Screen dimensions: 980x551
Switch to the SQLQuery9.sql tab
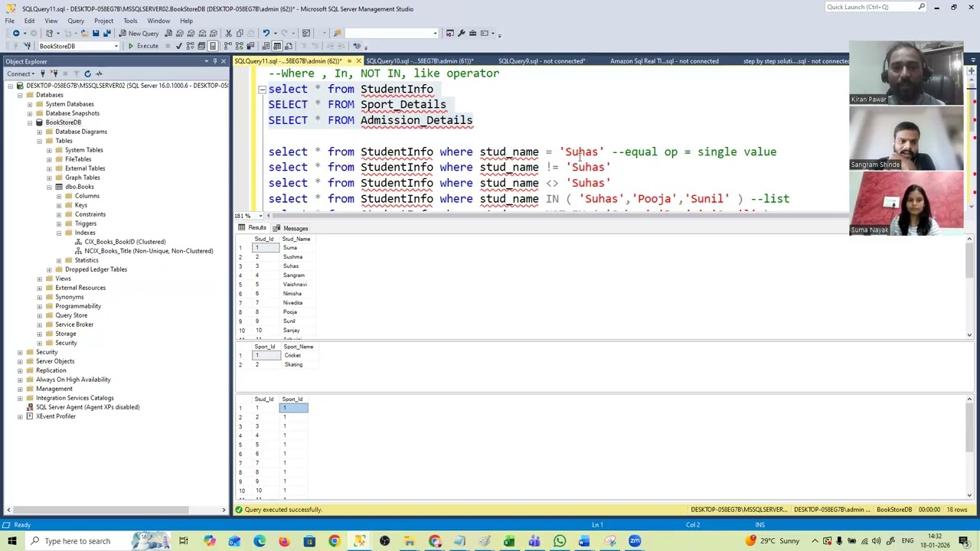click(541, 61)
